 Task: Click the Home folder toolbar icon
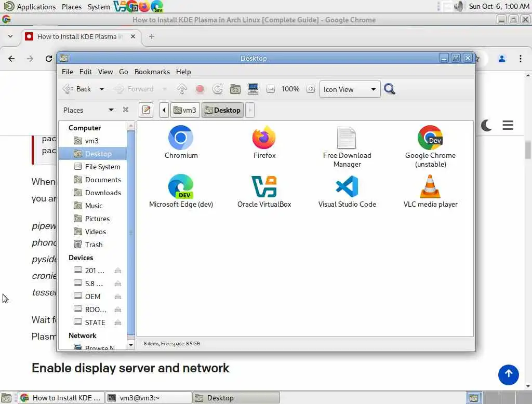click(235, 89)
